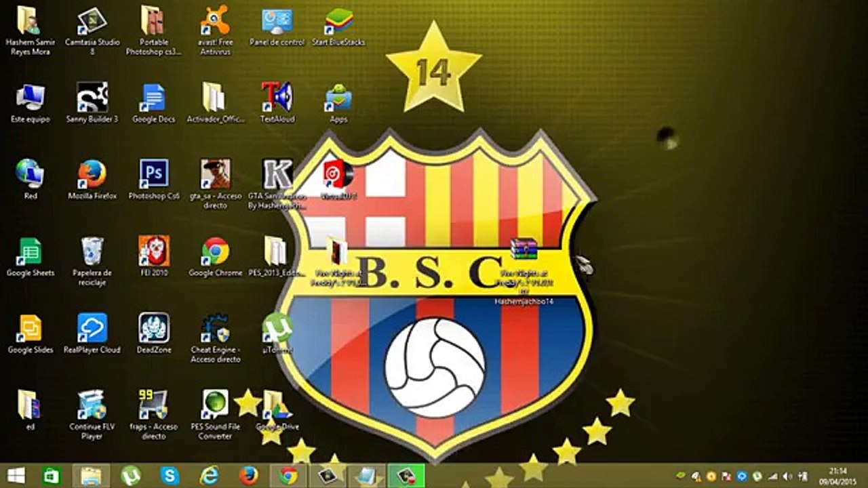Image resolution: width=868 pixels, height=488 pixels.
Task: Launch TextAloud desktop shortcut
Action: coord(277,103)
